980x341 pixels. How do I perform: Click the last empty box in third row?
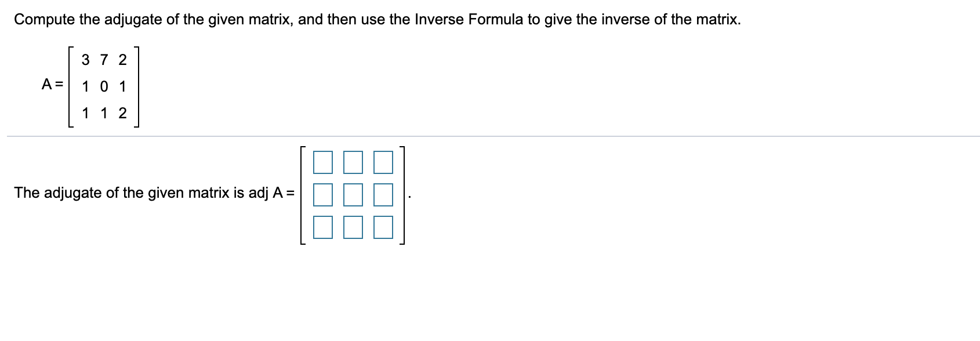[x=383, y=227]
